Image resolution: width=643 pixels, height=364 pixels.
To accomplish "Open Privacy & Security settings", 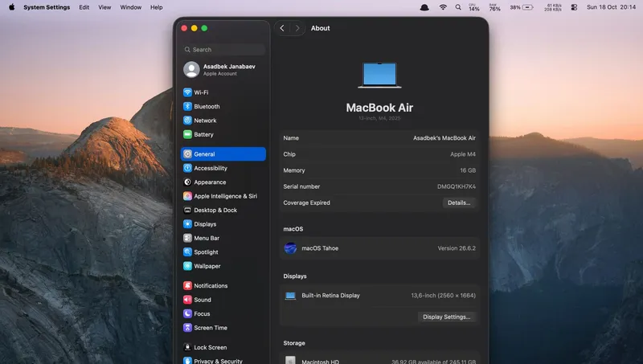I will tap(223, 361).
